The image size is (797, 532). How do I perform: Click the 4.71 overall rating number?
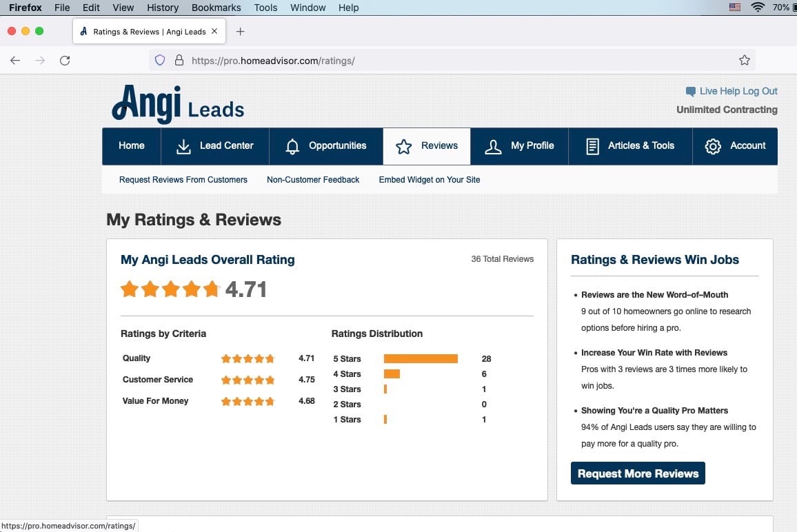coord(246,289)
